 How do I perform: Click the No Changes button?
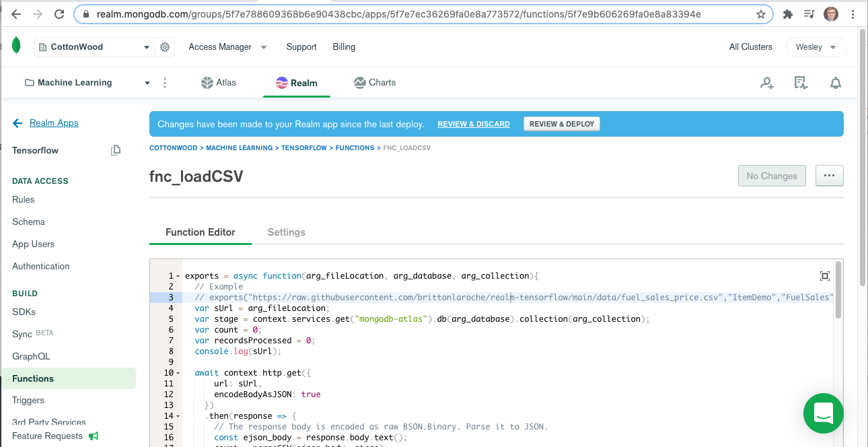tap(772, 176)
